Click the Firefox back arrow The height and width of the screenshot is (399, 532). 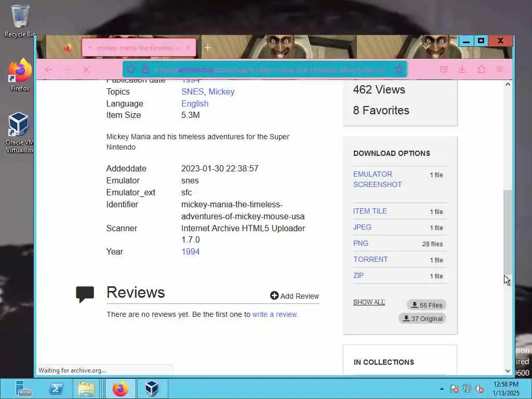click(48, 70)
